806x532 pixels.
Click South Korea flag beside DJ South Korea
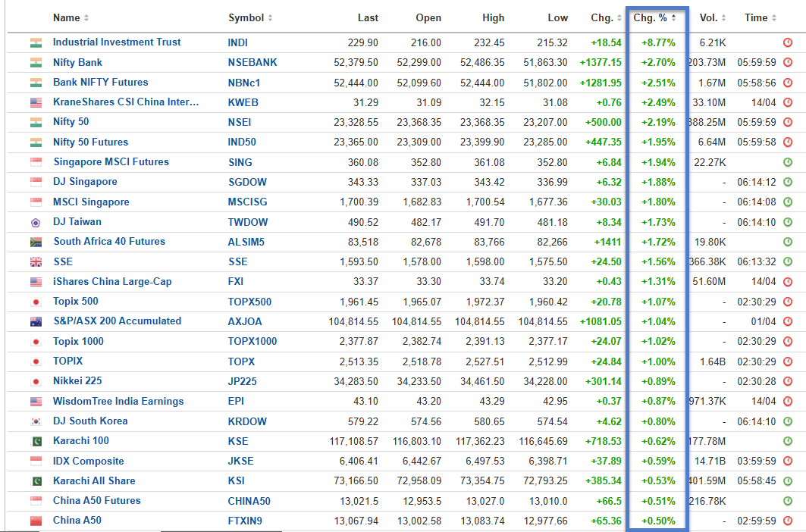[x=36, y=421]
